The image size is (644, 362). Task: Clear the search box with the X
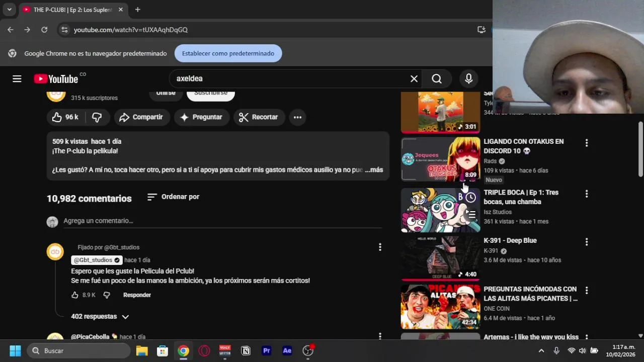pos(414,78)
